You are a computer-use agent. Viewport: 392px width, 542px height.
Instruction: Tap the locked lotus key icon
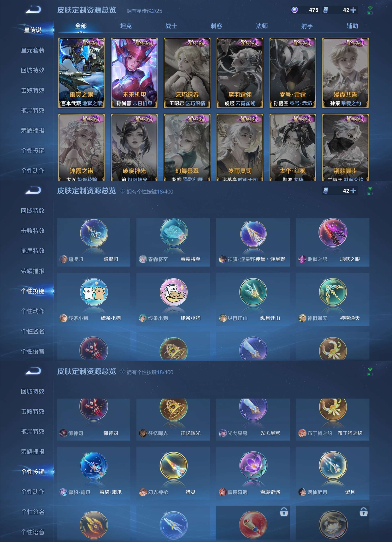(x=333, y=524)
